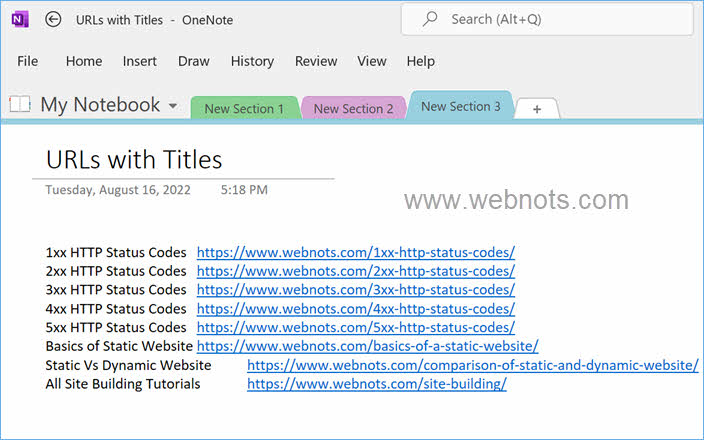
Task: Click the page title URLs with Titles
Action: tap(134, 159)
